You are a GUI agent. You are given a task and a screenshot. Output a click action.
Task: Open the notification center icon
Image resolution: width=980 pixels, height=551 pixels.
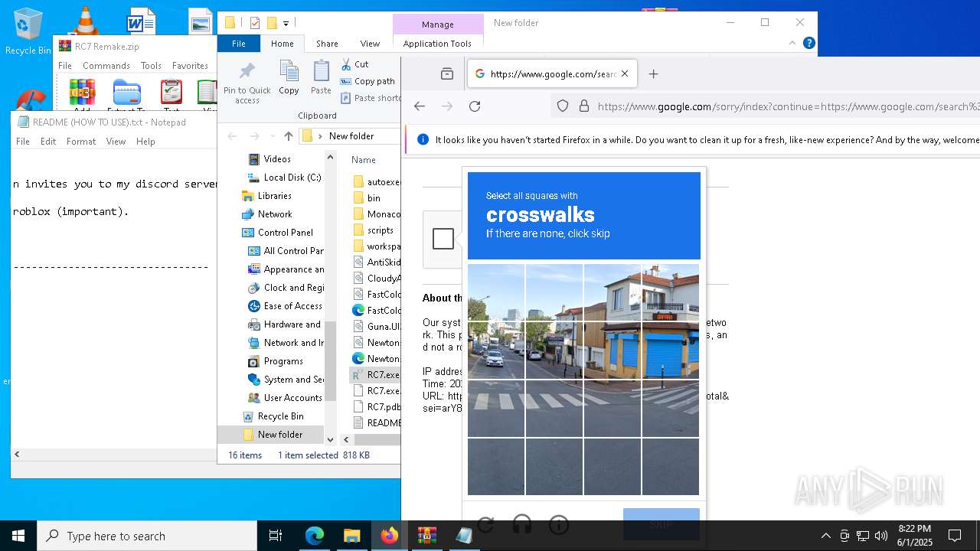coord(955,536)
